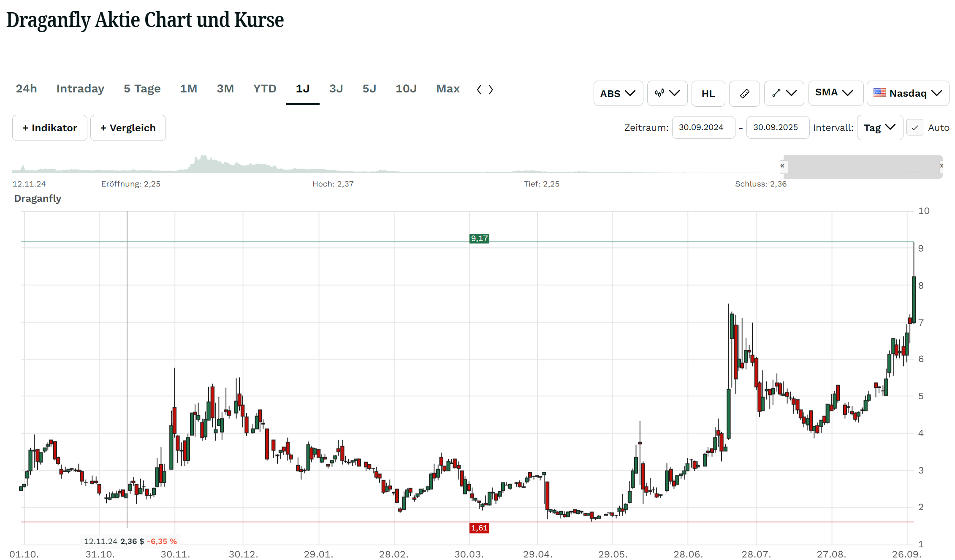This screenshot has height=560, width=955.
Task: Click the right navigator handle »
Action: pyautogui.click(x=941, y=166)
